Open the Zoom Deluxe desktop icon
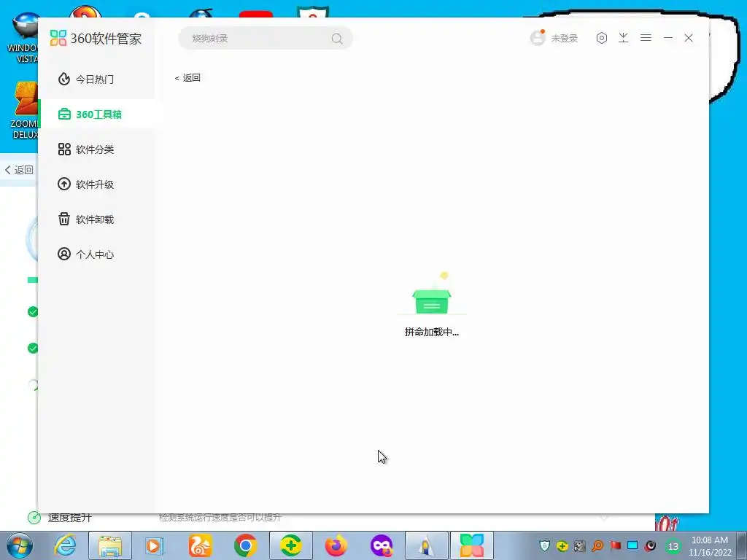747x560 pixels. pos(24,111)
